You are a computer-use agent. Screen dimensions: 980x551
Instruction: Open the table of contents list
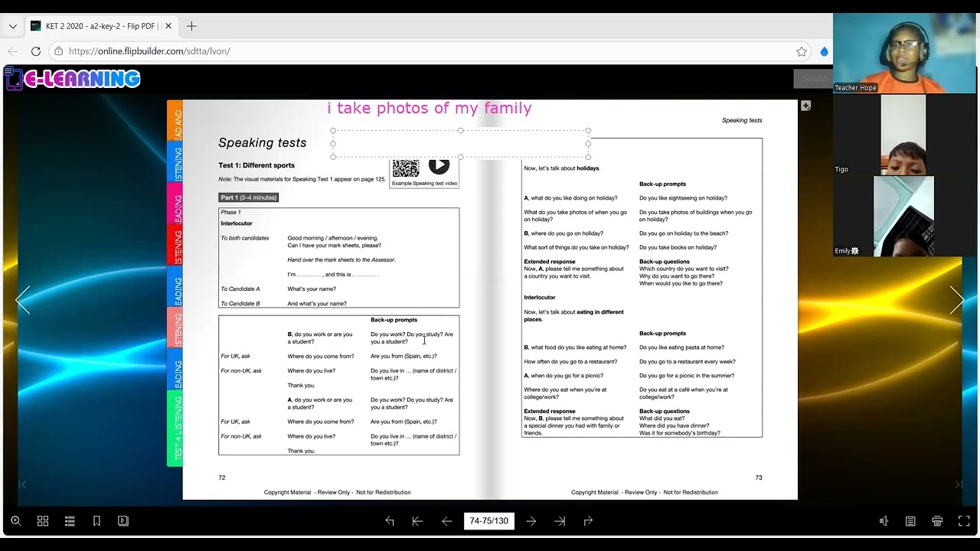tap(70, 521)
